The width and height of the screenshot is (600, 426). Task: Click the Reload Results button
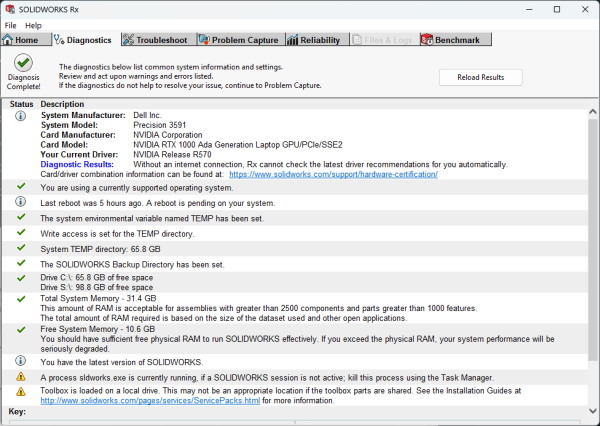481,77
